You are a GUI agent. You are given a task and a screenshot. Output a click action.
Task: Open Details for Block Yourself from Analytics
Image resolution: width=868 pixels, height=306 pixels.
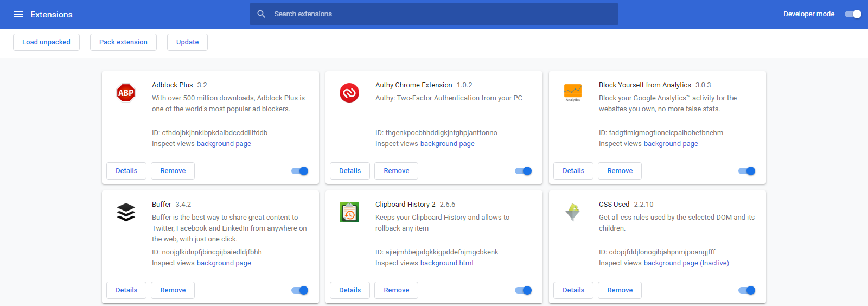coord(573,171)
